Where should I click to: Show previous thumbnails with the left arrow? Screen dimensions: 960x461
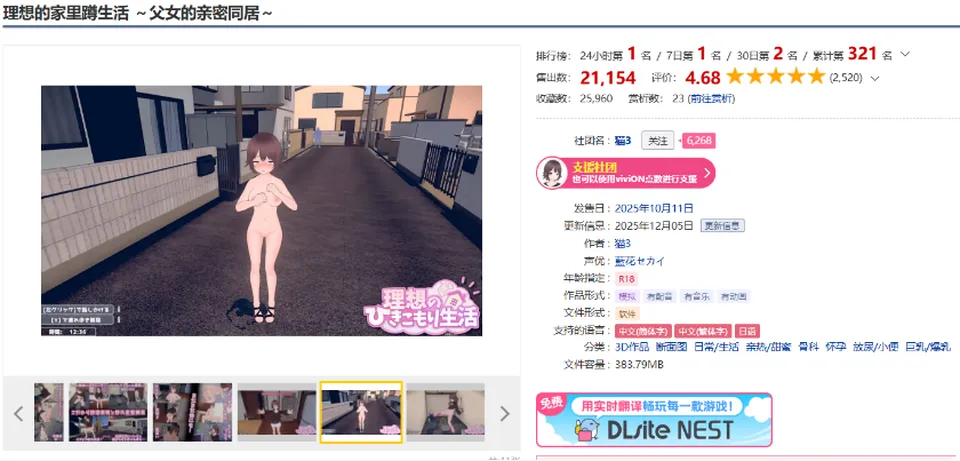pyautogui.click(x=18, y=414)
